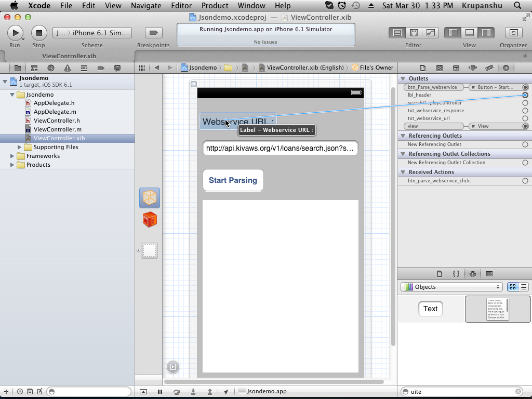Open the Navigate menu
The height and width of the screenshot is (399, 532).
[146, 6]
